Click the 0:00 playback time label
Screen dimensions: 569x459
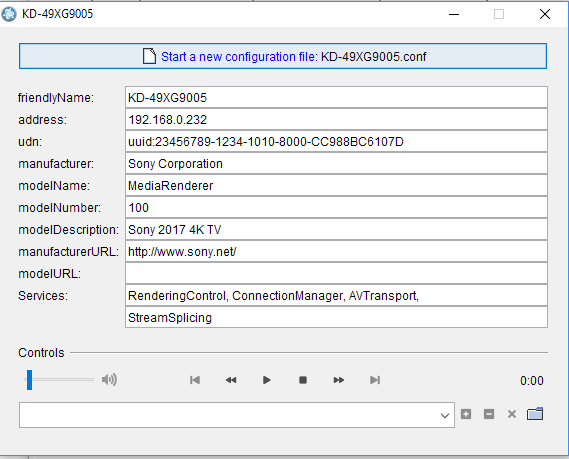pos(532,381)
